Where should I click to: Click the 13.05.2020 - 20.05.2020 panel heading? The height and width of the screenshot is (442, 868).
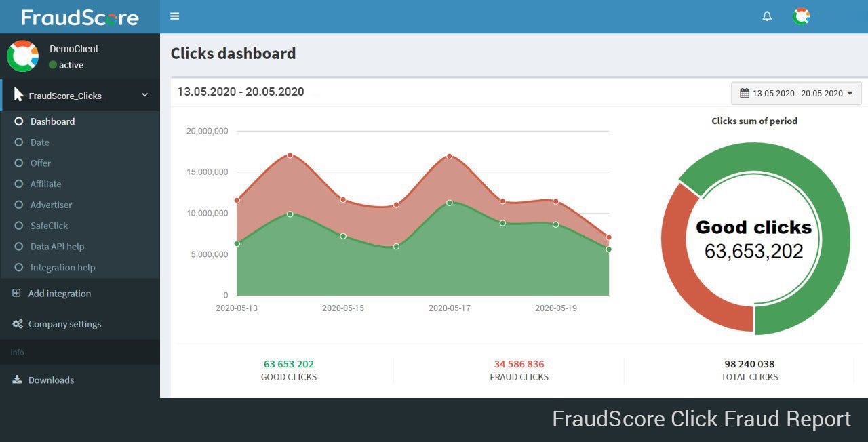click(x=241, y=92)
